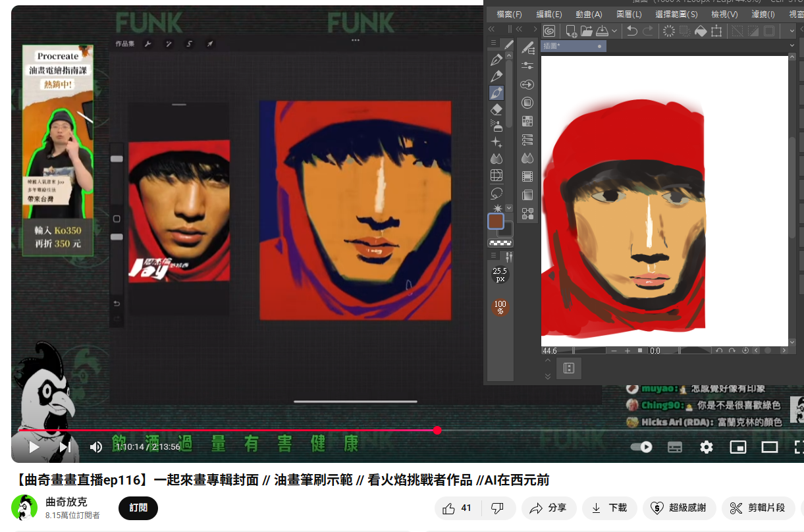Screen dimensions: 804x532
Task: Open the material palette square icon
Action: (x=527, y=103)
